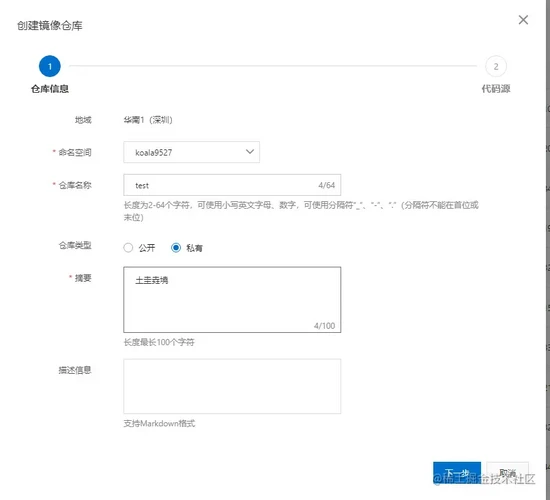
Task: Click the 4/64 character counter
Action: point(326,185)
